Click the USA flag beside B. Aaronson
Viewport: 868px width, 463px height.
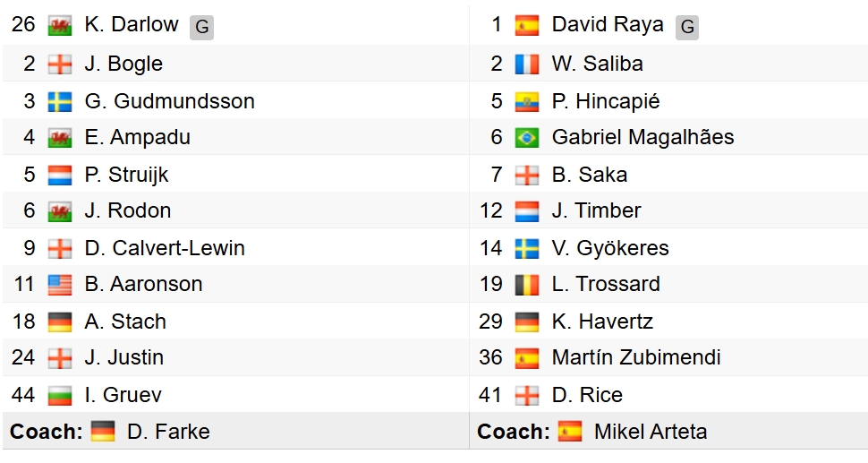click(60, 285)
